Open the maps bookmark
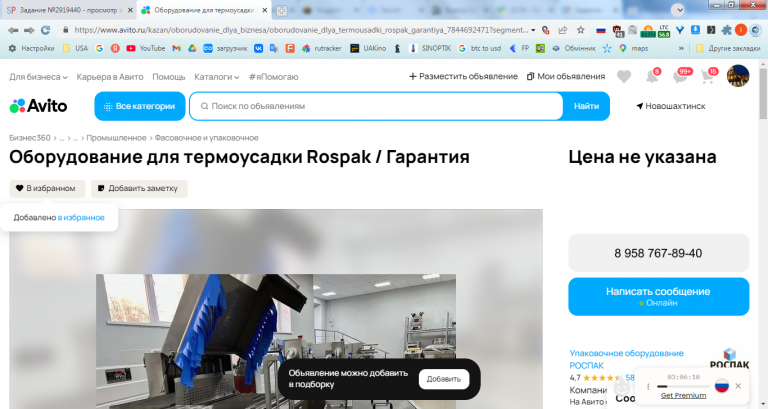 click(633, 48)
